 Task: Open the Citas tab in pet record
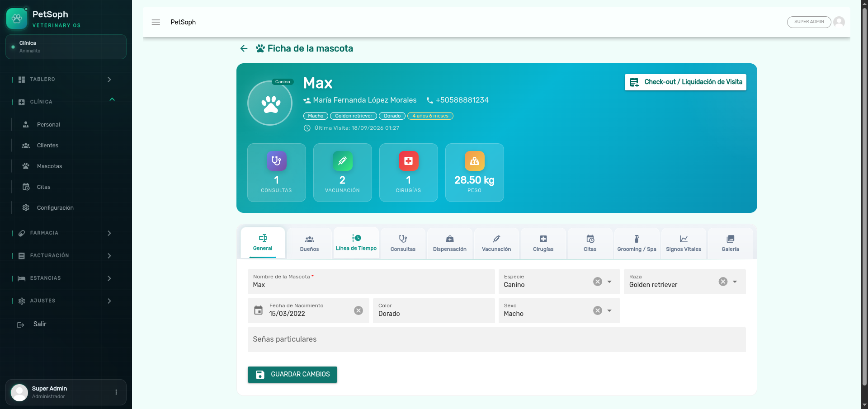pyautogui.click(x=590, y=244)
